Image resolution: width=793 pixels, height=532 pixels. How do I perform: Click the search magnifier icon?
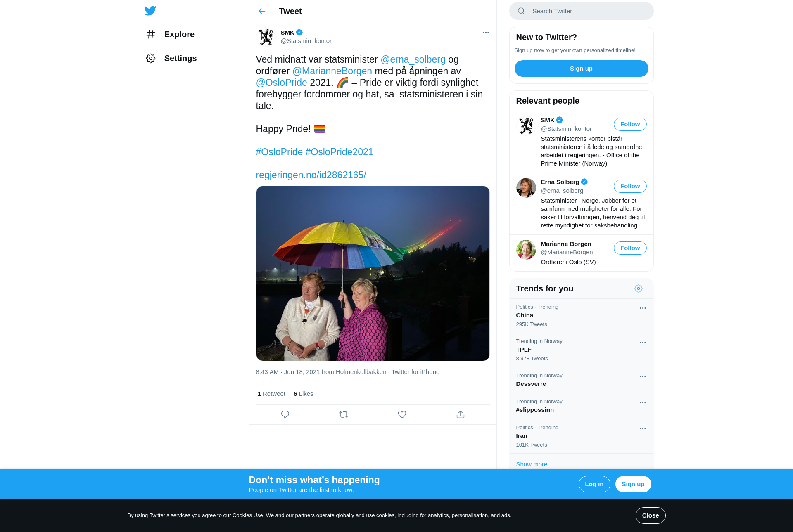(521, 11)
